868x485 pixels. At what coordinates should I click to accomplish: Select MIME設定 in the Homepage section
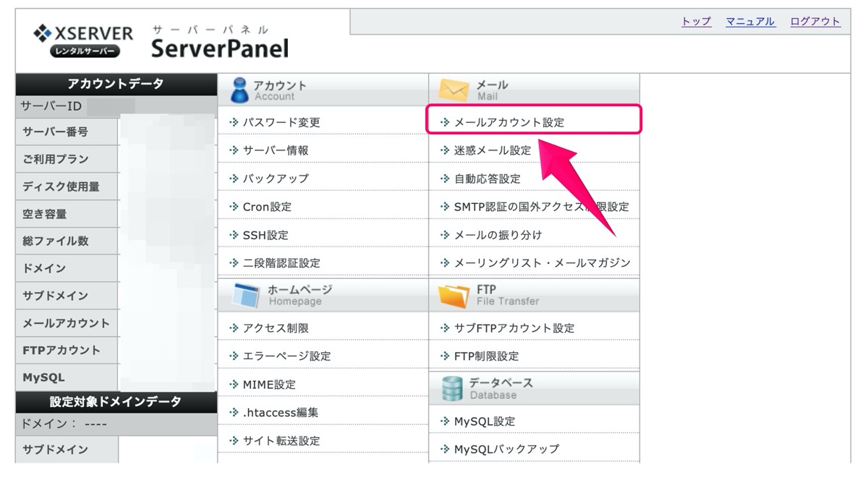pyautogui.click(x=269, y=385)
